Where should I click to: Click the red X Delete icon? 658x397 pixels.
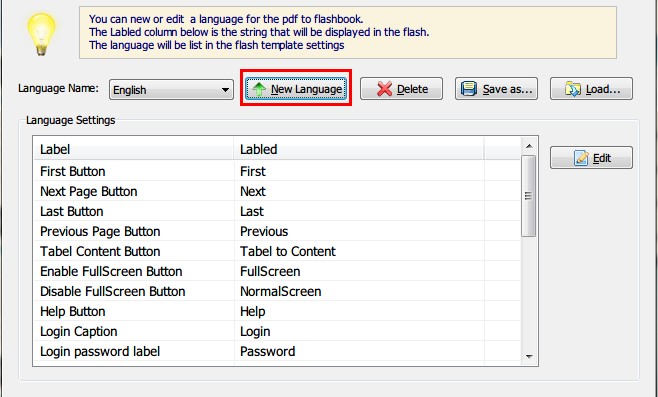click(x=384, y=89)
